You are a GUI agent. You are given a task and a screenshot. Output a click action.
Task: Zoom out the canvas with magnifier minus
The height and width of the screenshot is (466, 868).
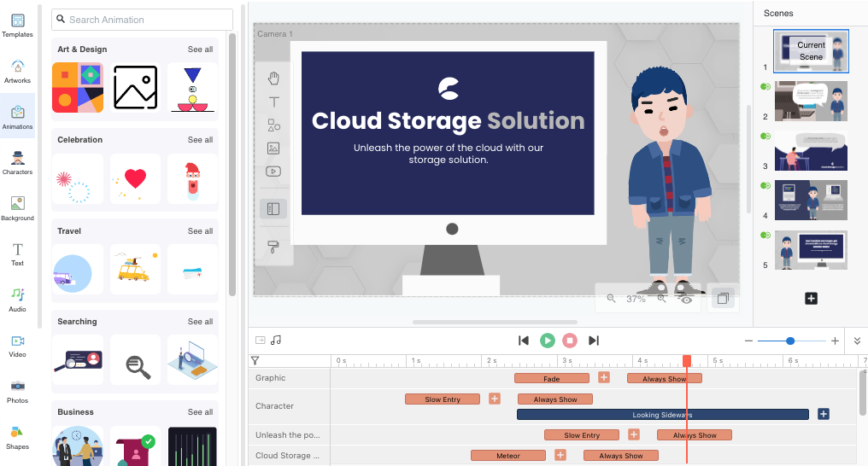pos(611,299)
